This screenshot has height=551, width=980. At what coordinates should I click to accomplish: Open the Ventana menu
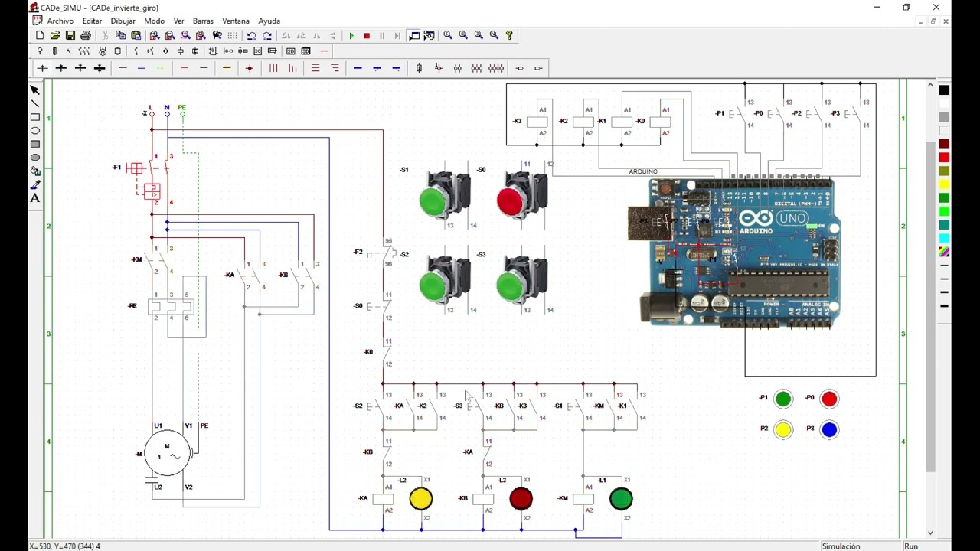pos(236,21)
